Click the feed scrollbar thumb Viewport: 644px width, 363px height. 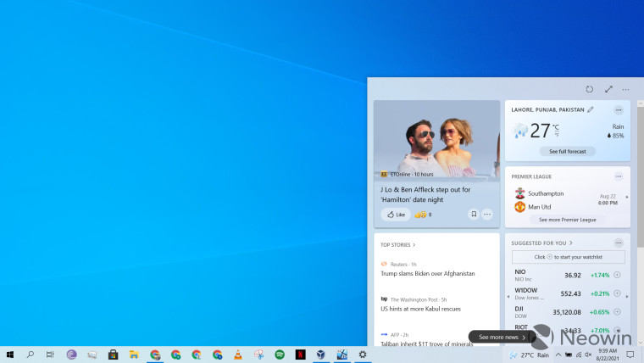(x=641, y=176)
